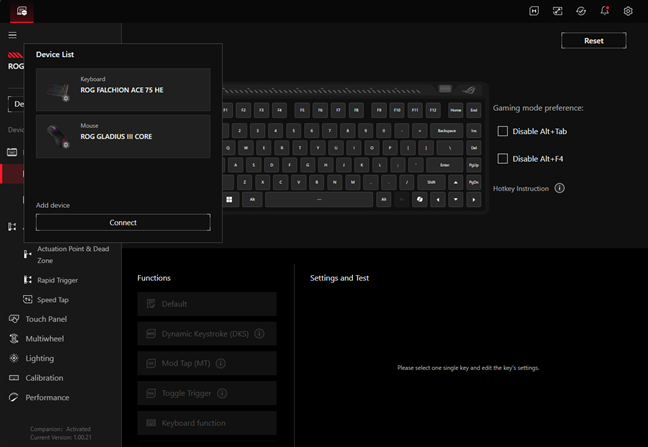Enable Disable Alt+Tab checkbox
Screen dimensions: 648x447
[503, 131]
